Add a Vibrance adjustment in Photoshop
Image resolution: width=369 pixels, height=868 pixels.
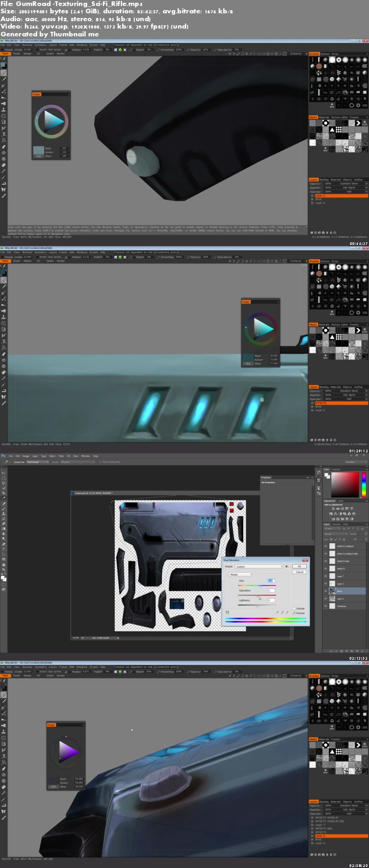(x=352, y=509)
